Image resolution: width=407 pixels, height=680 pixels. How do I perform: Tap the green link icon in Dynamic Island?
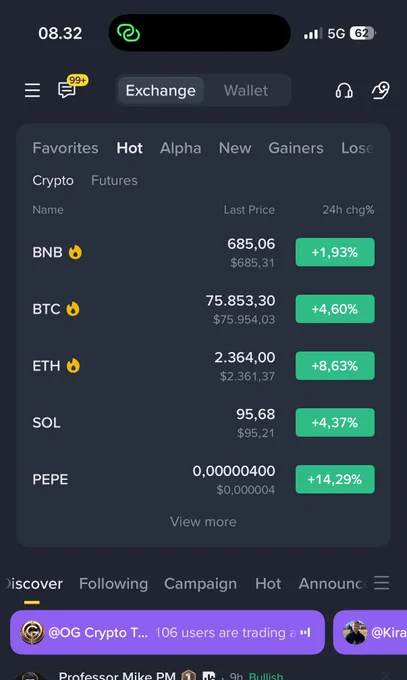[x=128, y=33]
